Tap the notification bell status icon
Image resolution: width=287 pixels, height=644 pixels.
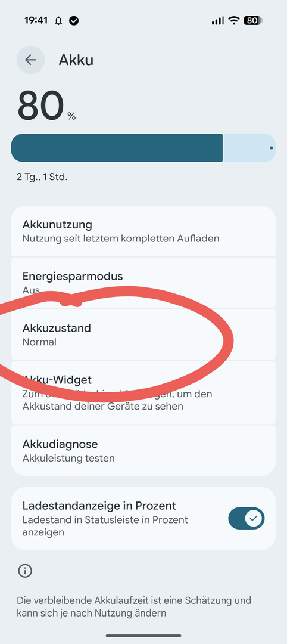pyautogui.click(x=58, y=20)
